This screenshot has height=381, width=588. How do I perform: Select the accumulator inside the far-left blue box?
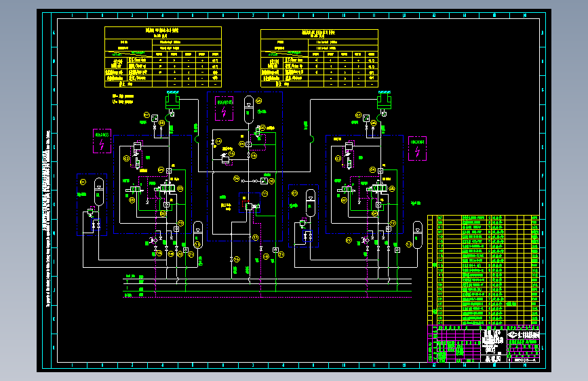pyautogui.click(x=99, y=192)
